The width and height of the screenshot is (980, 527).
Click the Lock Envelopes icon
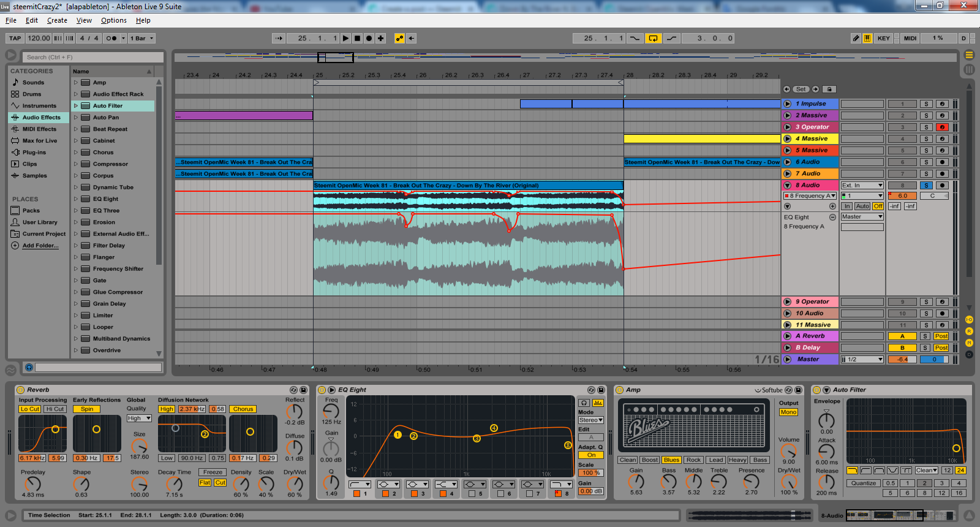coord(829,89)
